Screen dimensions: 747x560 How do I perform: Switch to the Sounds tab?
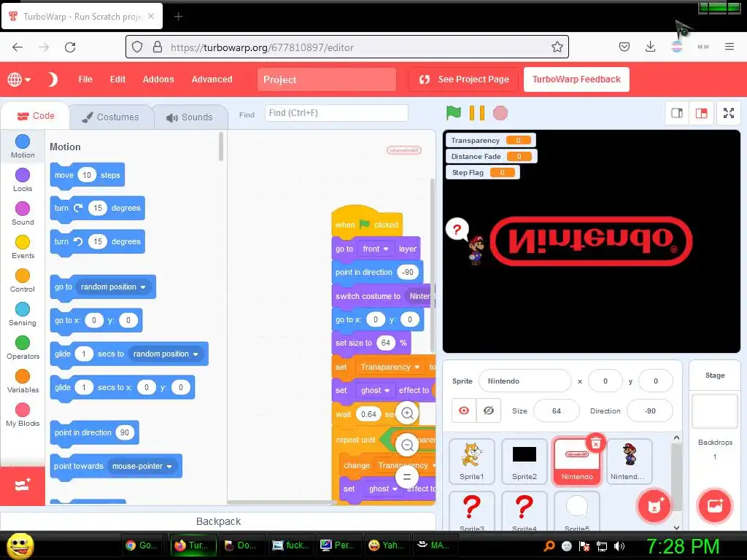(x=190, y=117)
